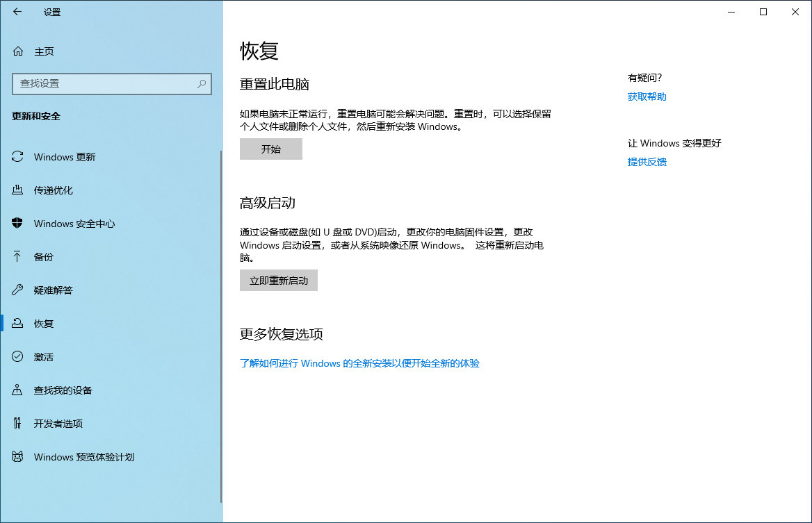Open Windows 安全中心

click(x=74, y=224)
